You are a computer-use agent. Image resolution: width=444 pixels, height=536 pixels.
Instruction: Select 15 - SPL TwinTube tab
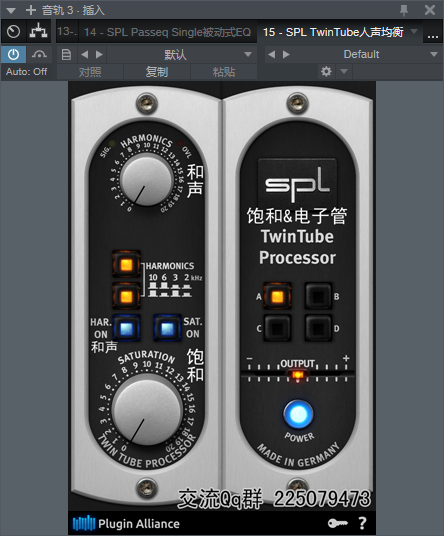tap(333, 32)
